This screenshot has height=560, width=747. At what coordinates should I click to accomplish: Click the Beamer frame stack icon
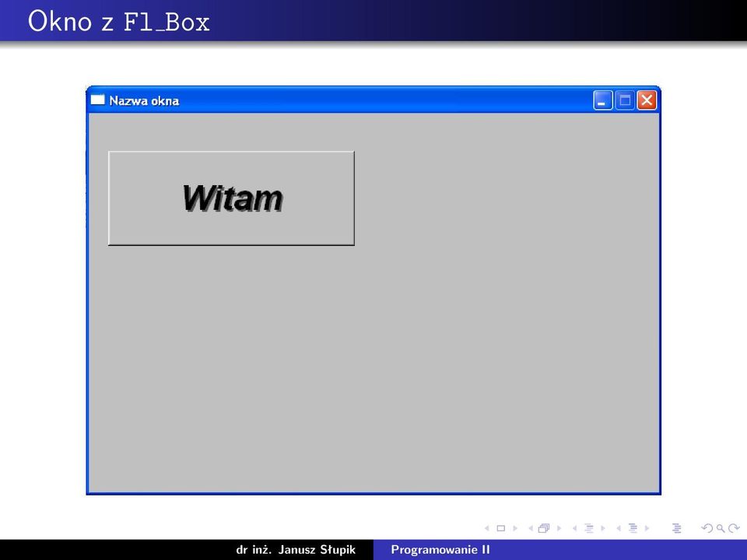[544, 528]
